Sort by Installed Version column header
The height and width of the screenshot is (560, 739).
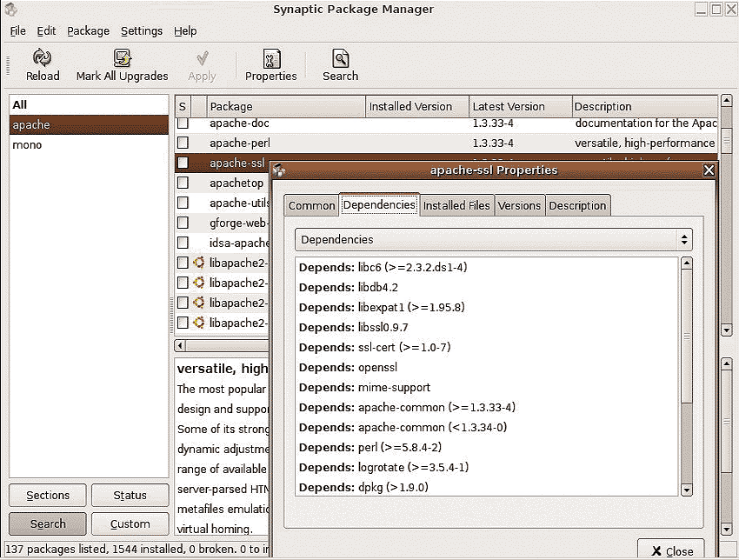click(x=417, y=107)
